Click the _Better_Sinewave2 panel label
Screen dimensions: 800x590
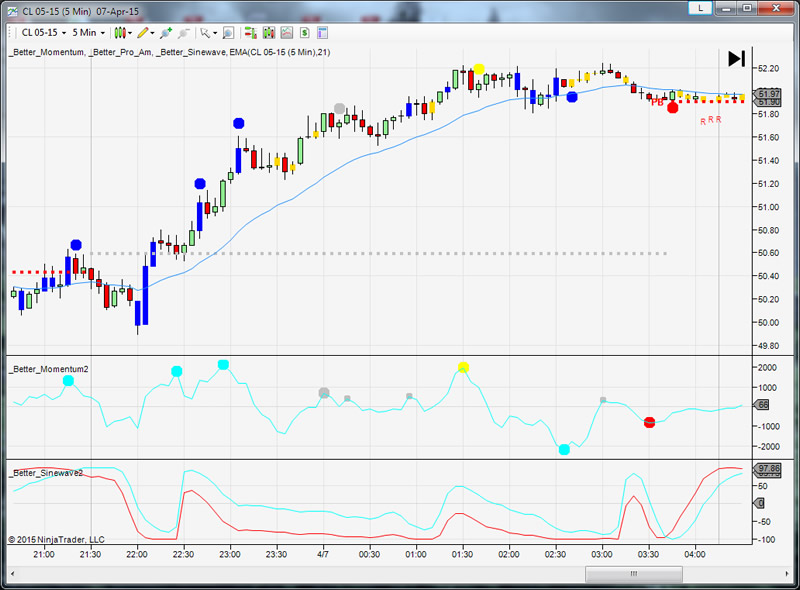[46, 473]
